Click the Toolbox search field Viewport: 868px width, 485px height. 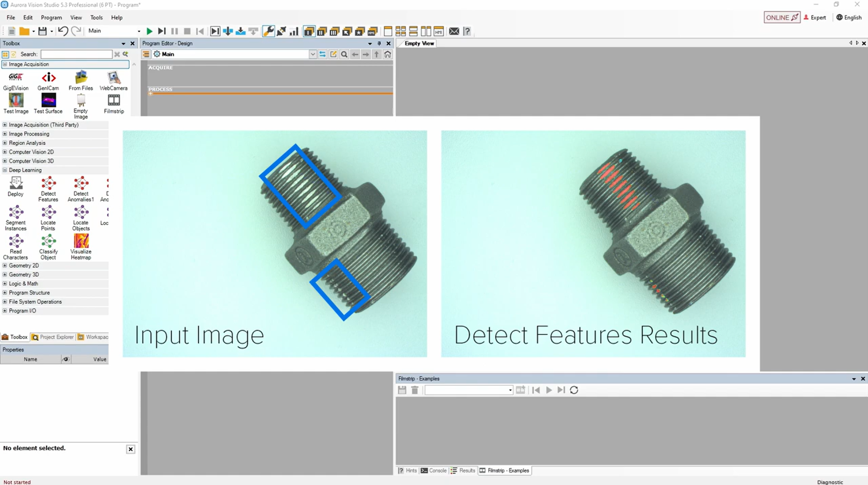point(76,54)
